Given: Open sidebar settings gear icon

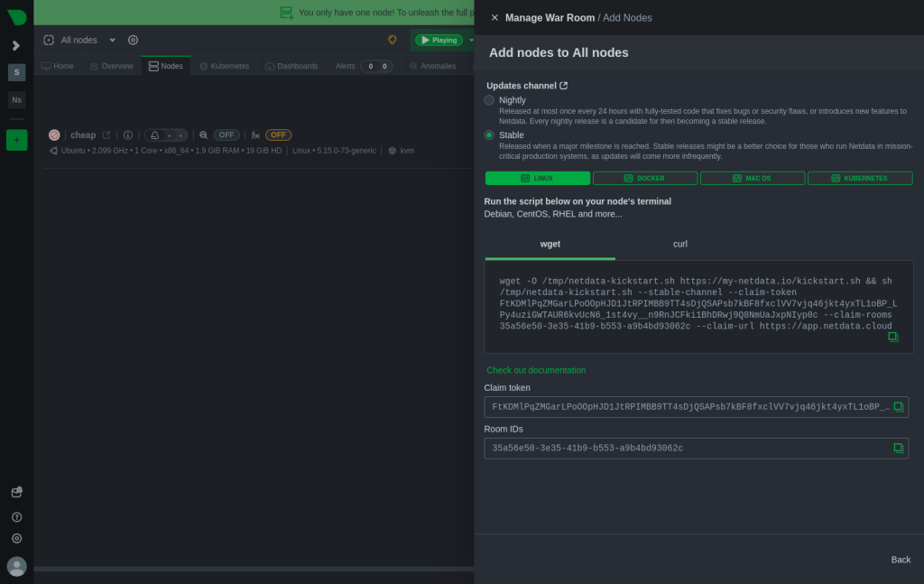Looking at the screenshot, I should point(16,538).
